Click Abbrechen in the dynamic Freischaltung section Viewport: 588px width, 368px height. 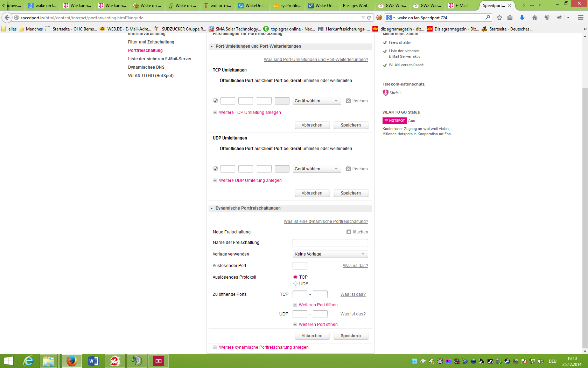(x=312, y=336)
